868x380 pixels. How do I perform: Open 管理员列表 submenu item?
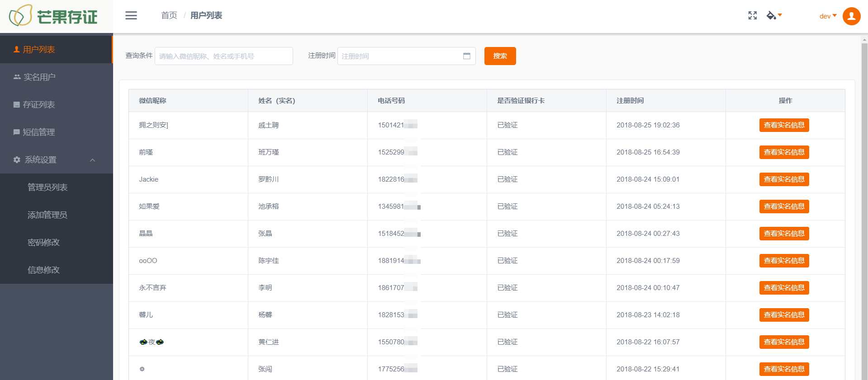point(47,188)
